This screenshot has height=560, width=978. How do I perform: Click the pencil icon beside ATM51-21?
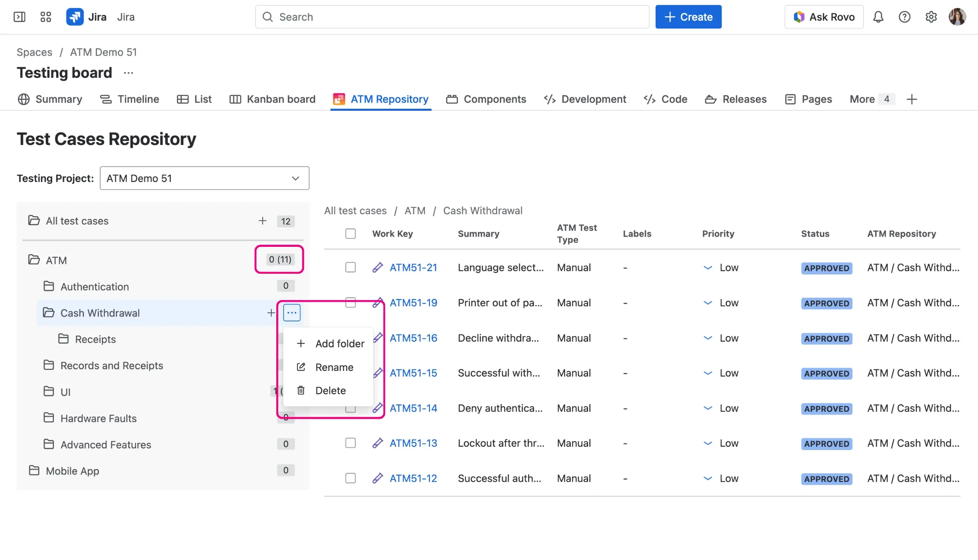(x=377, y=268)
